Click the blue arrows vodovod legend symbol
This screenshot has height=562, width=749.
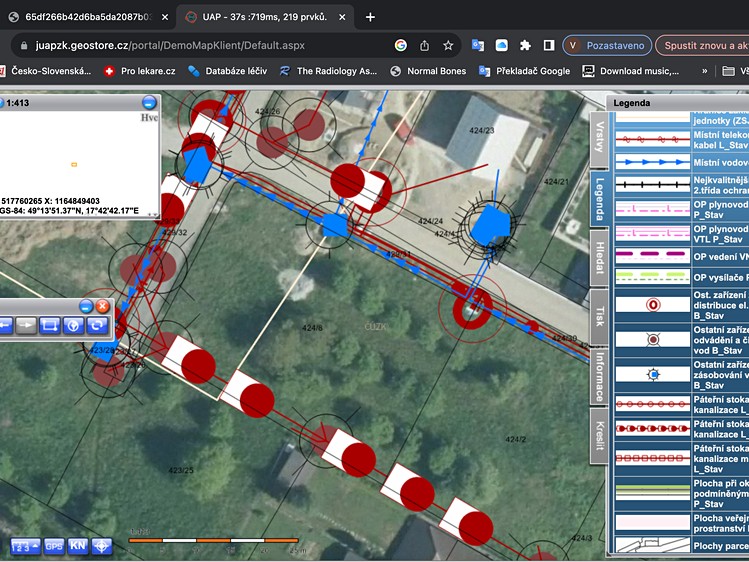653,162
